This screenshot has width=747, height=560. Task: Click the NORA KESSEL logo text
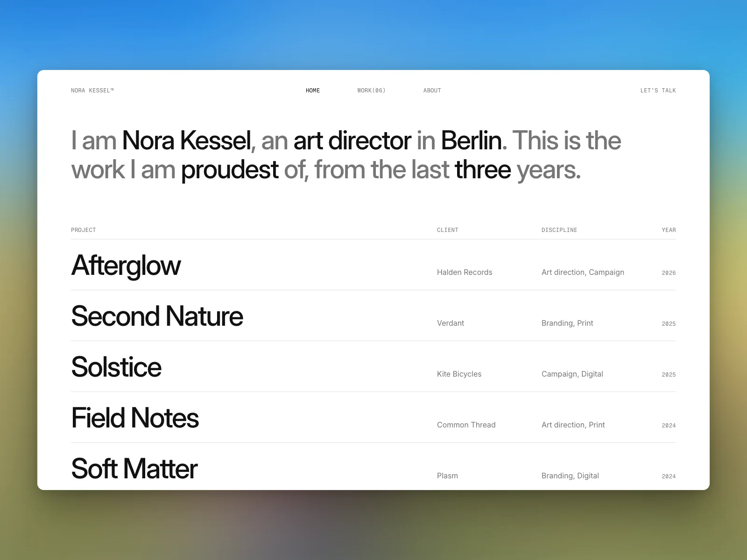(x=92, y=91)
